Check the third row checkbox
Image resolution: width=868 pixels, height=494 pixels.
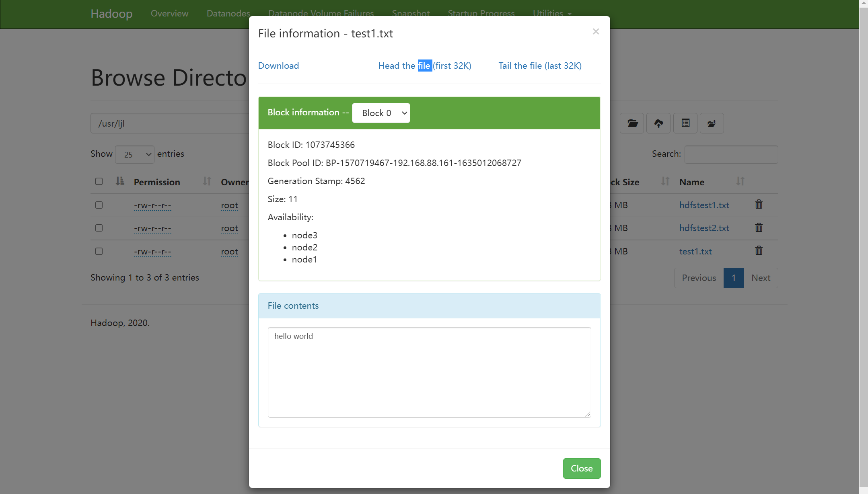click(99, 251)
